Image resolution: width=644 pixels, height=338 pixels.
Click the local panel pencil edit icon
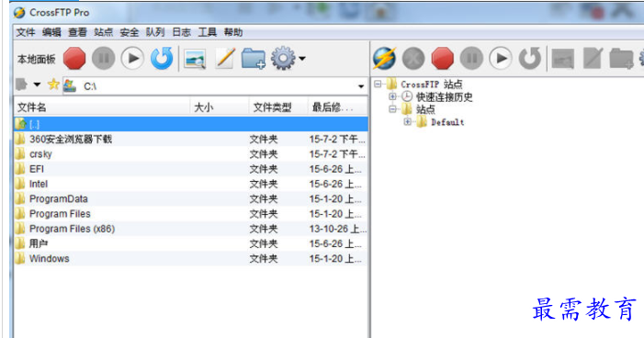pos(225,58)
